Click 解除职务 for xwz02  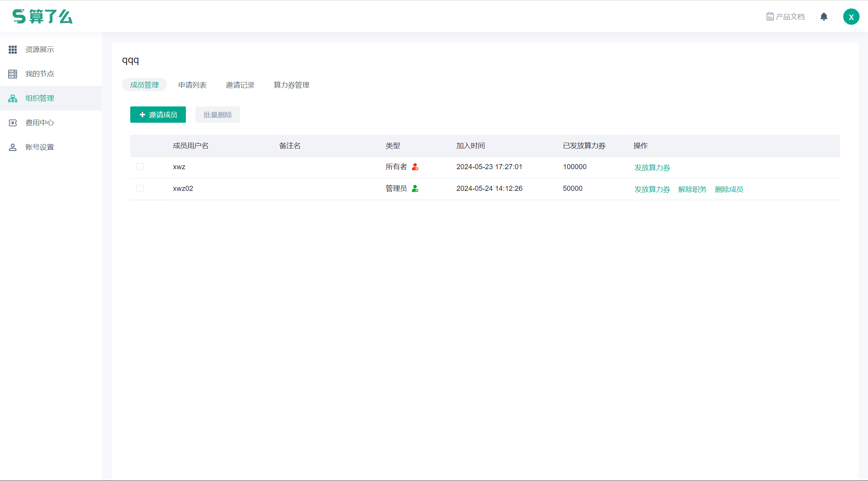692,189
